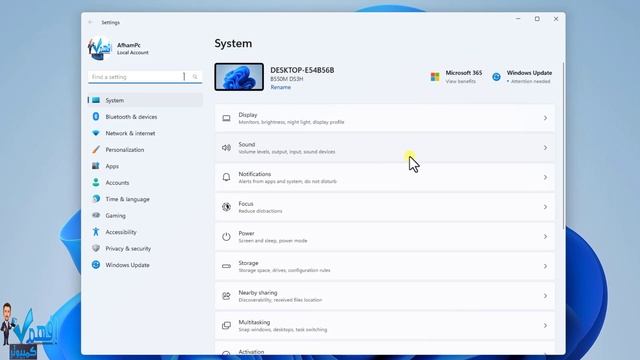Image resolution: width=640 pixels, height=360 pixels.
Task: Click the Windows Update sync icon at top
Action: click(496, 77)
